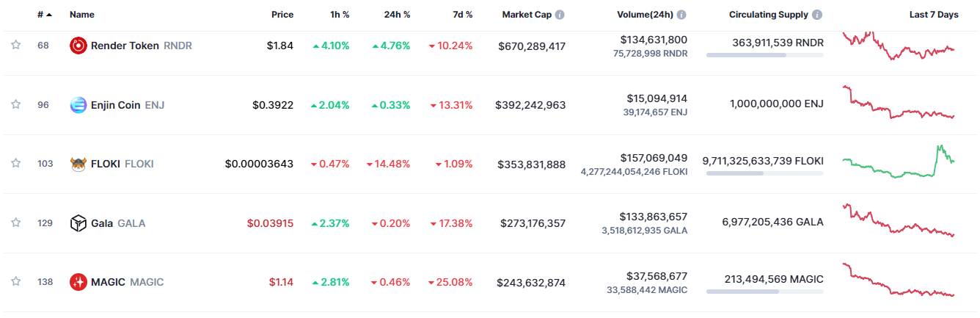
Task: Open Market Cap info tooltip icon
Action: click(560, 15)
